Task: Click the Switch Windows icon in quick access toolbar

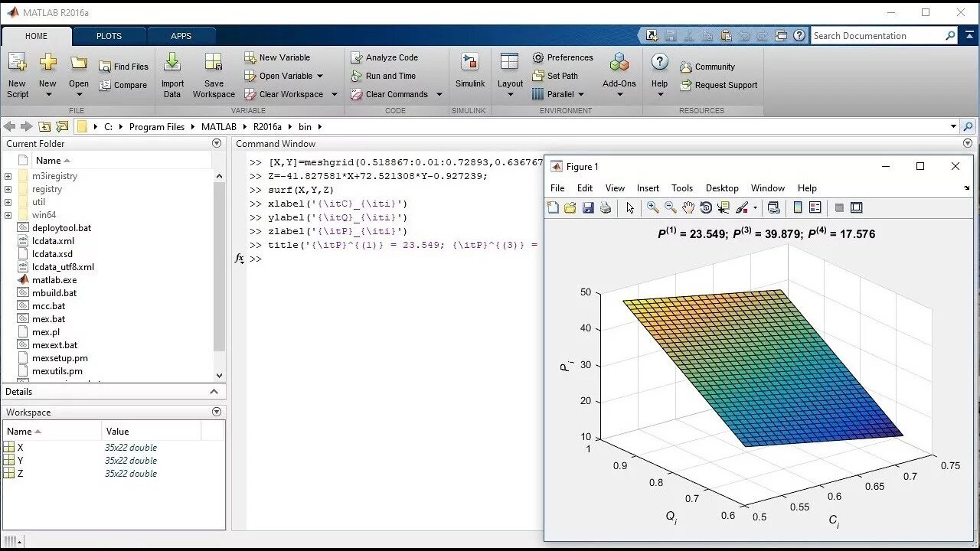Action: (781, 35)
